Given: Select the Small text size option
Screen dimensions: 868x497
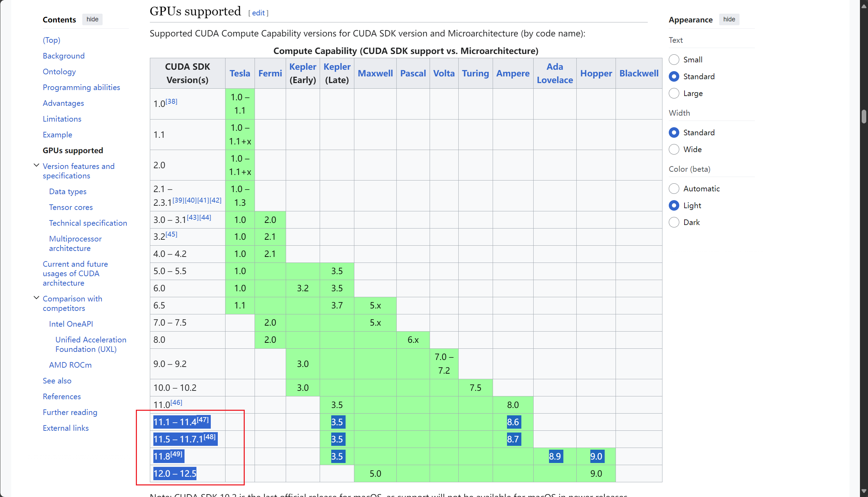Looking at the screenshot, I should point(674,60).
